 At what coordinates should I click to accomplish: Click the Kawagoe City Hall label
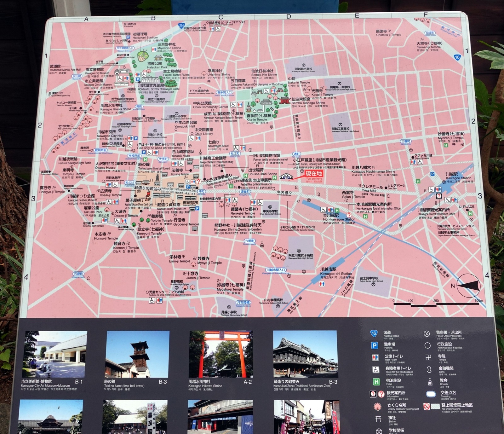(110, 136)
